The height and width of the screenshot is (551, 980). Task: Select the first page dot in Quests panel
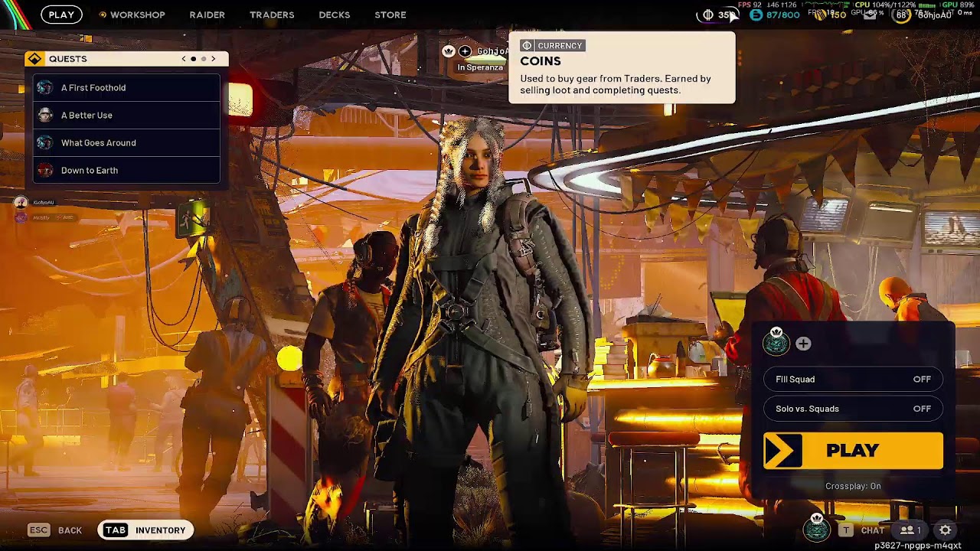tap(194, 59)
